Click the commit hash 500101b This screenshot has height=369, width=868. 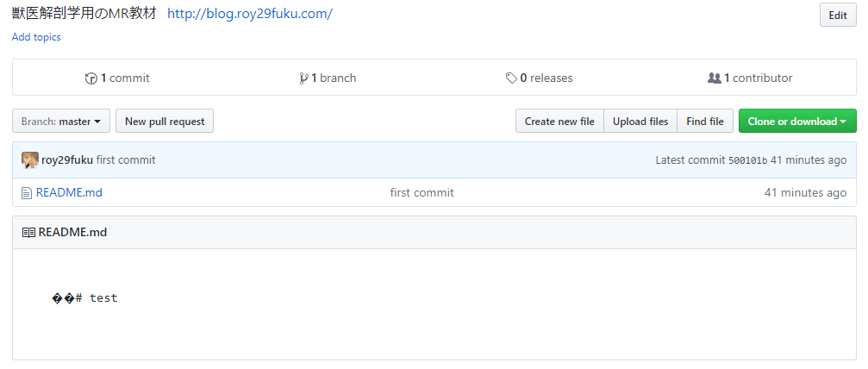tap(747, 160)
